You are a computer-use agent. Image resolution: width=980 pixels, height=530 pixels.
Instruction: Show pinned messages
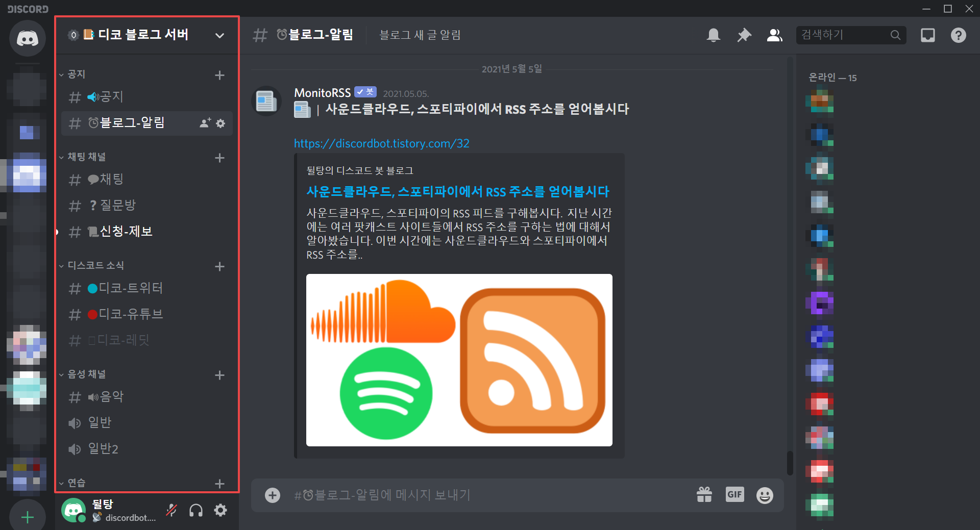[744, 35]
